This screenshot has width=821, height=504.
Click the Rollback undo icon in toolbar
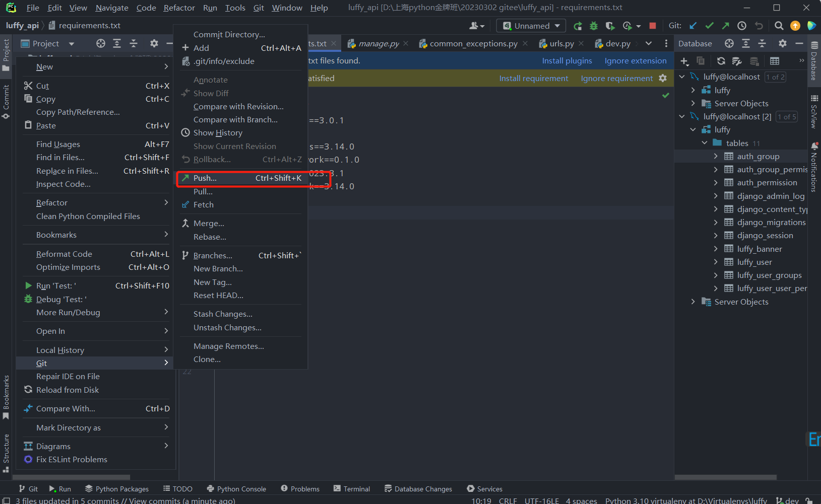(759, 26)
